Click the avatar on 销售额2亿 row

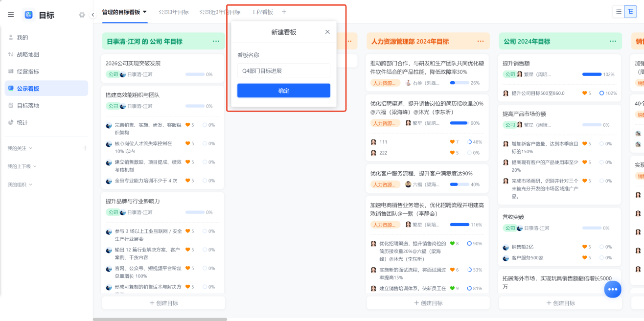[x=506, y=247]
